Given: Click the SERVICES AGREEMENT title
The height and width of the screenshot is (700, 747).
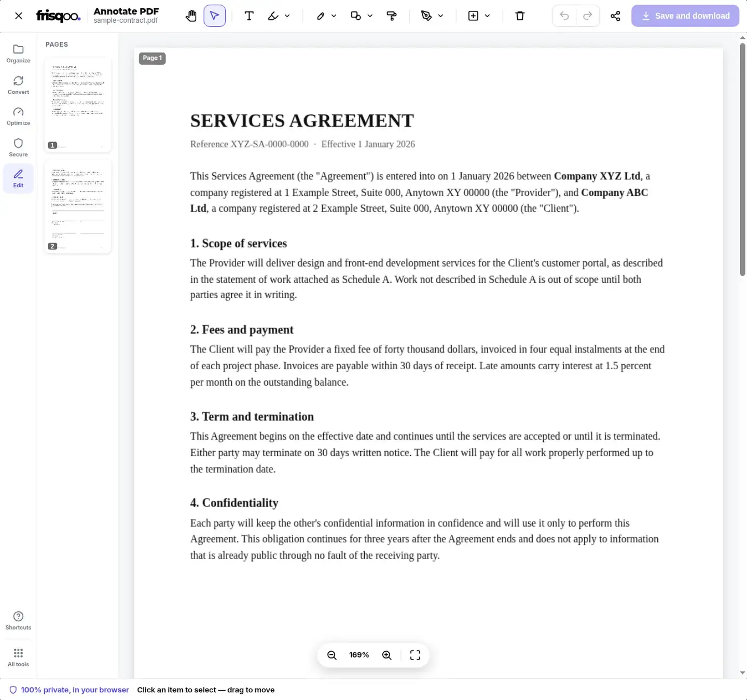Looking at the screenshot, I should tap(302, 121).
